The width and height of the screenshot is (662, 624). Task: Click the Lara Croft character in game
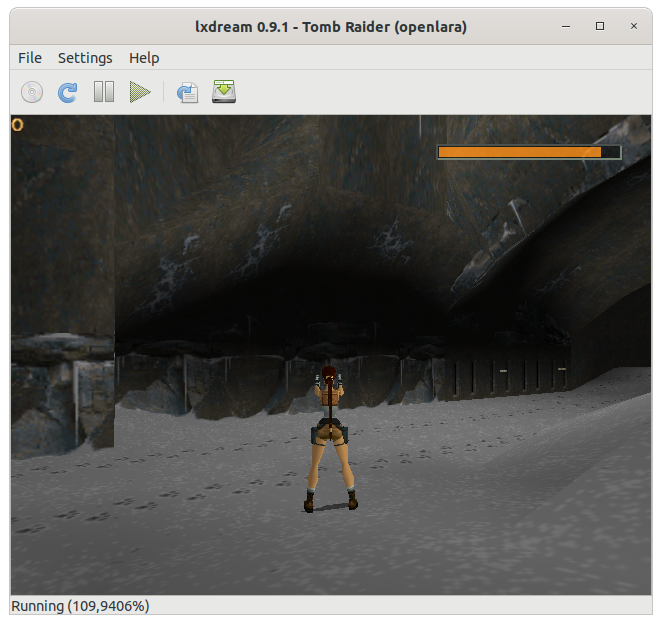pos(331,439)
